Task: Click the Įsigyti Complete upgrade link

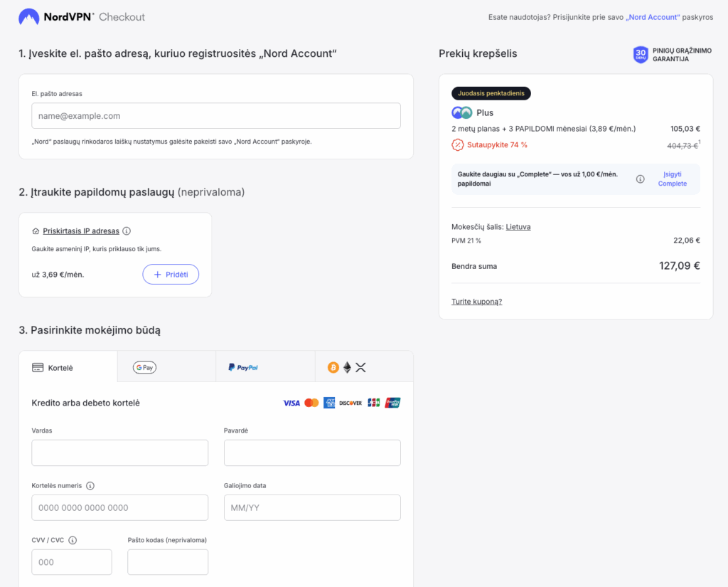Action: click(672, 179)
